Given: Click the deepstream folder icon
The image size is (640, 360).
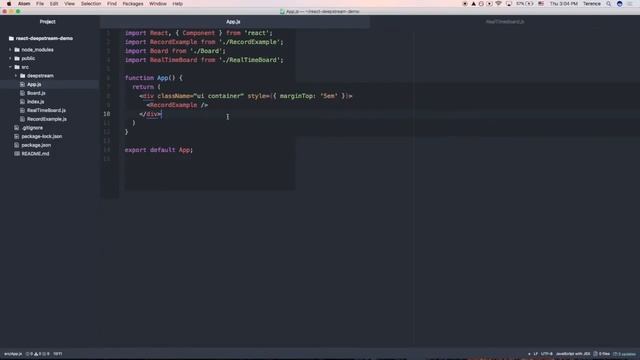Looking at the screenshot, I should click(x=22, y=76).
